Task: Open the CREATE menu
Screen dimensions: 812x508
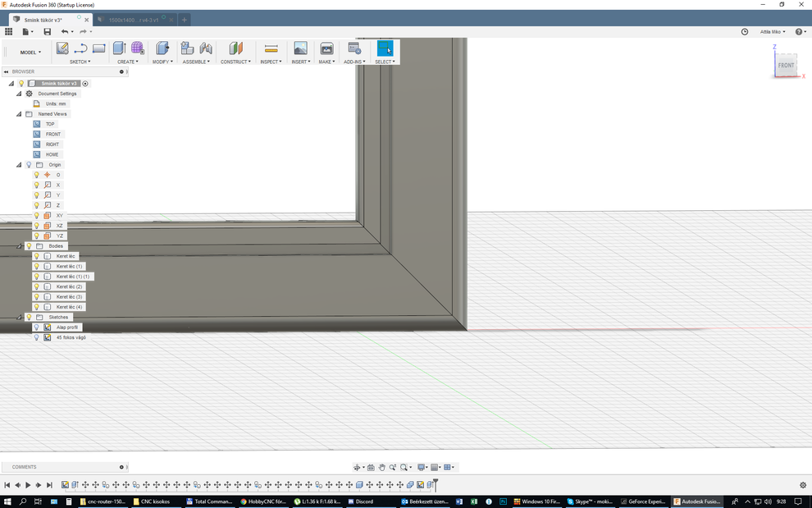Action: click(127, 62)
